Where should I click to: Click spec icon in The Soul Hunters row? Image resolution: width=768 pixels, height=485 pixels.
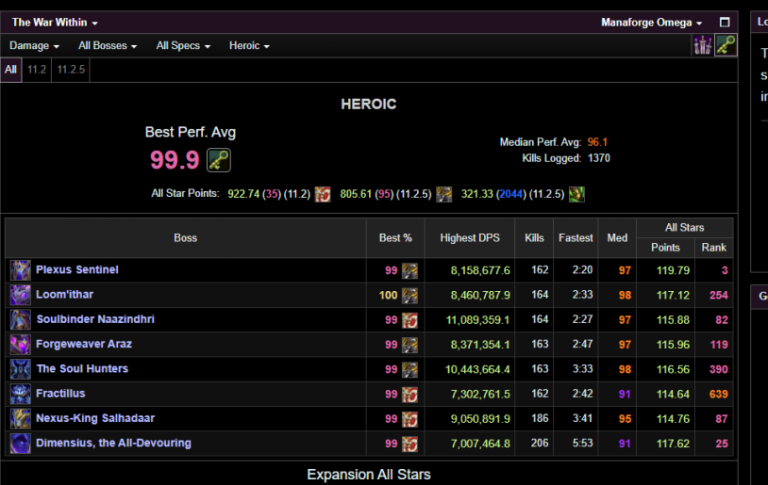point(410,370)
